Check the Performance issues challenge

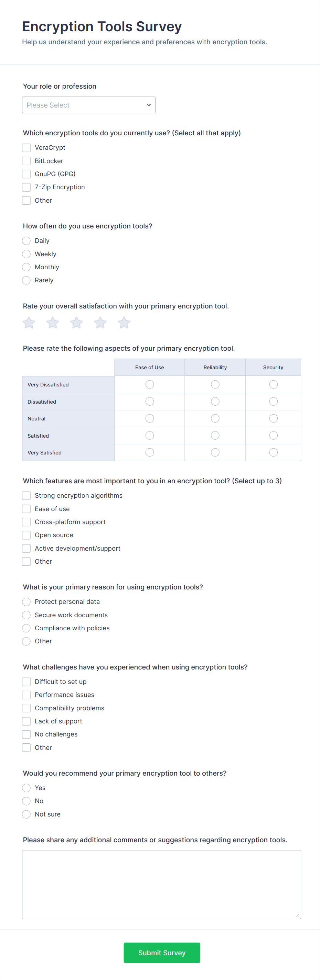click(26, 695)
